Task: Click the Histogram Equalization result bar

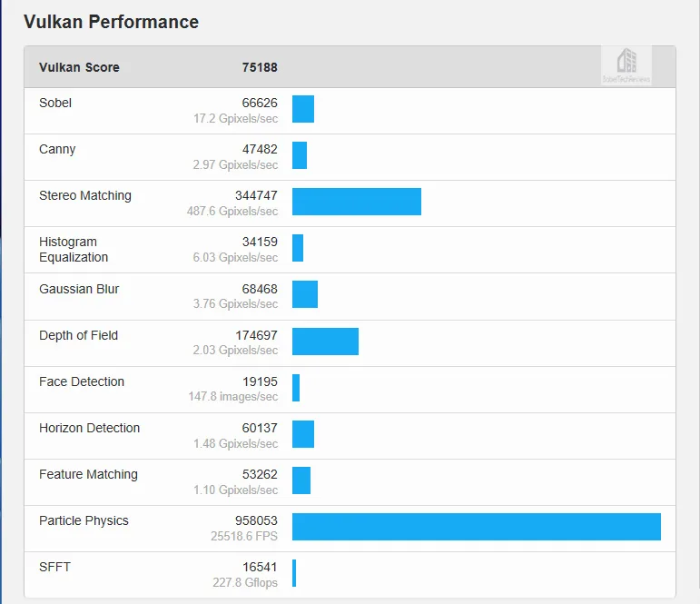Action: point(298,248)
